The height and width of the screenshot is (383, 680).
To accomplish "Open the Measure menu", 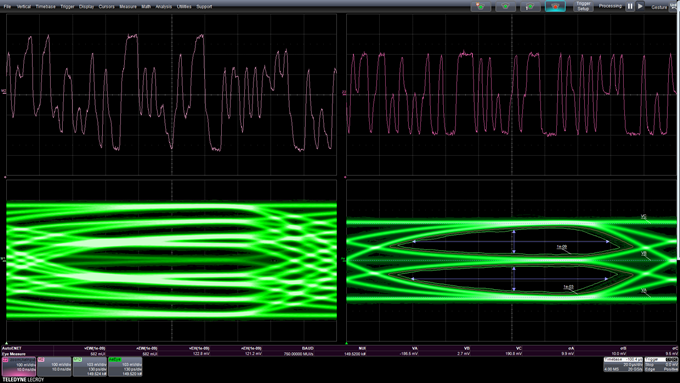I will click(x=128, y=7).
